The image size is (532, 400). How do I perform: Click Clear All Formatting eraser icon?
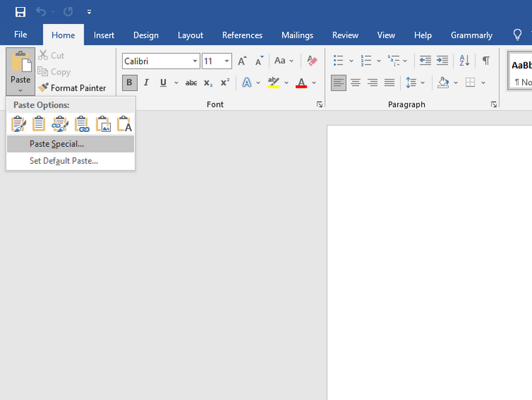[312, 61]
